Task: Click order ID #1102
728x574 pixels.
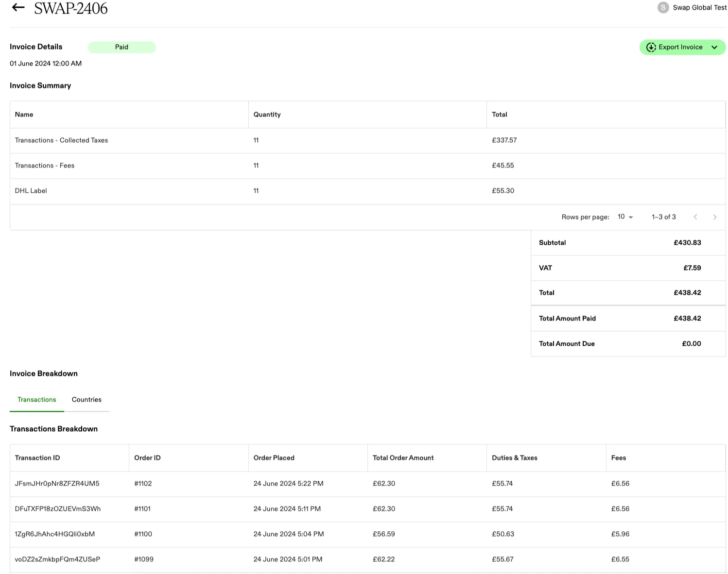Action: (143, 484)
